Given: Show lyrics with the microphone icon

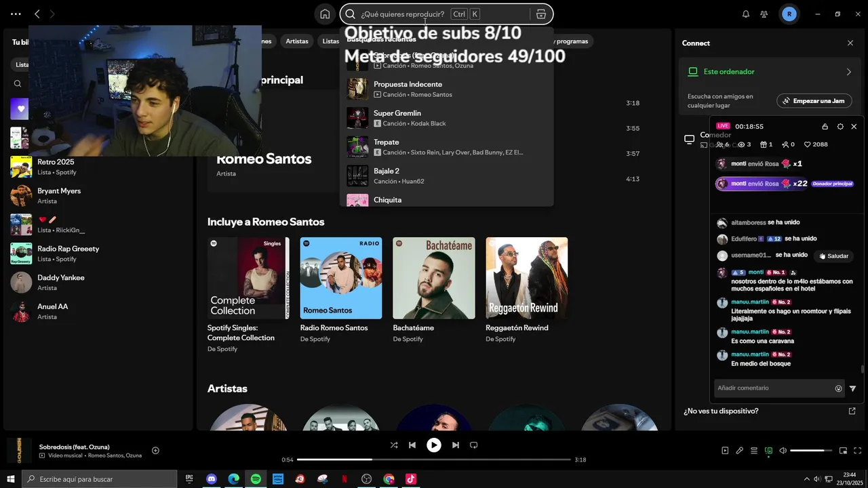Looking at the screenshot, I should [x=739, y=450].
